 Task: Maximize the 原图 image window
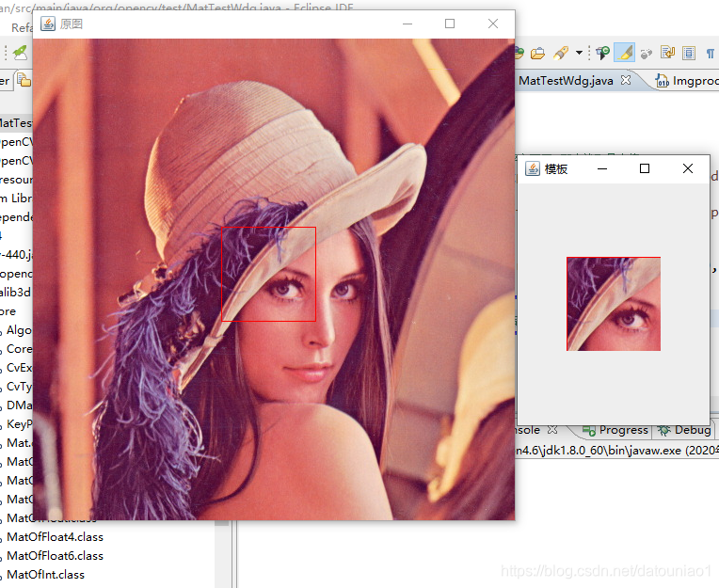point(450,24)
